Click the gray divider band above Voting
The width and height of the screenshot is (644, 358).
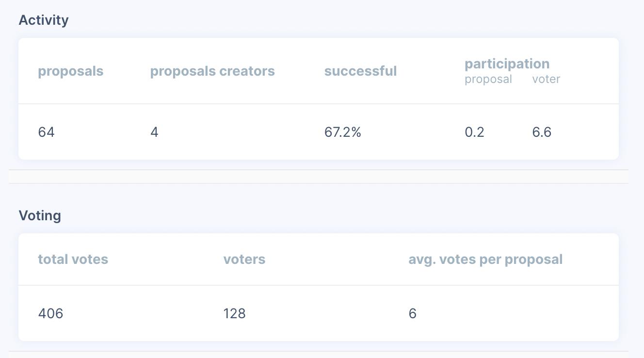(x=319, y=177)
